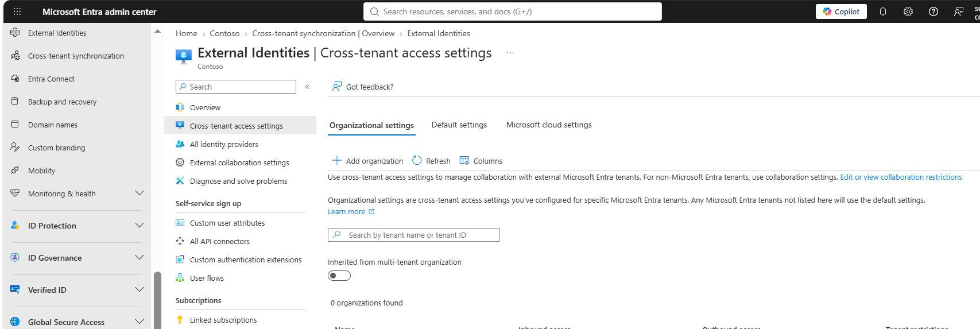Click the Global Secure Access globe icon

point(15,322)
